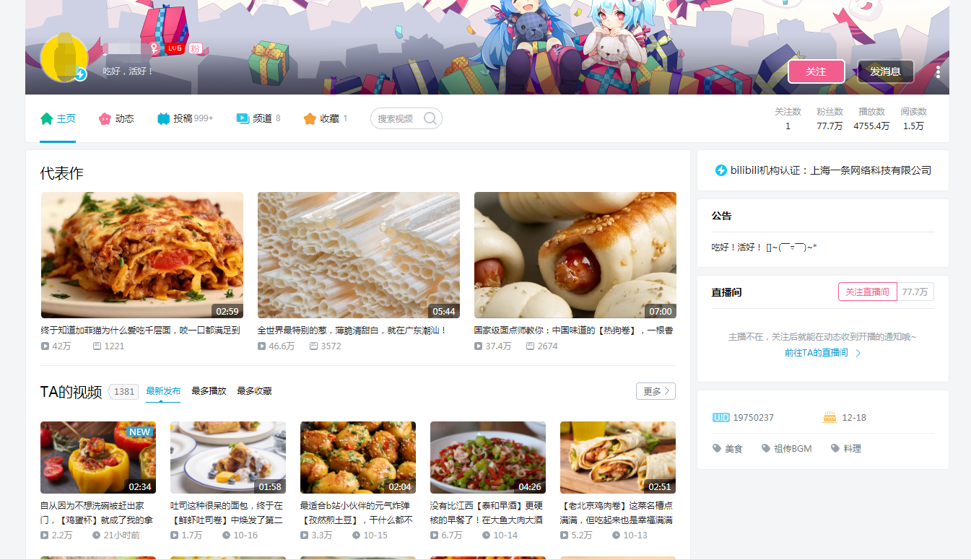Toggle the 关注 follow button
The width and height of the screenshot is (971, 560).
[816, 71]
